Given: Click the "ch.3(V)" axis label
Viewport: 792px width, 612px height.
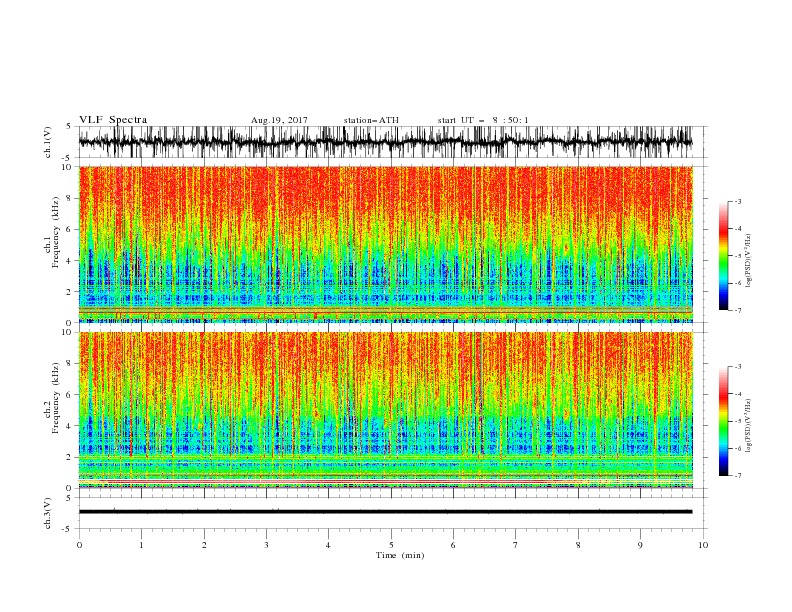Looking at the screenshot, I should [48, 513].
